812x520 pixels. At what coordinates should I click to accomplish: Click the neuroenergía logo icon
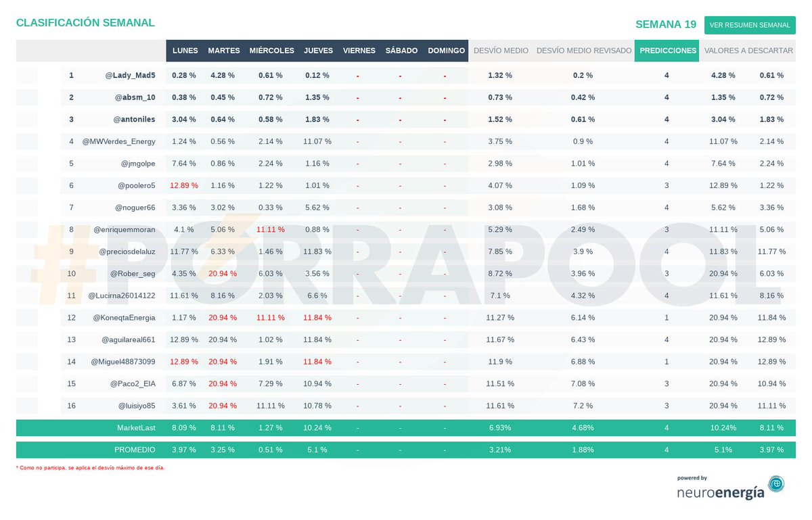(x=776, y=484)
